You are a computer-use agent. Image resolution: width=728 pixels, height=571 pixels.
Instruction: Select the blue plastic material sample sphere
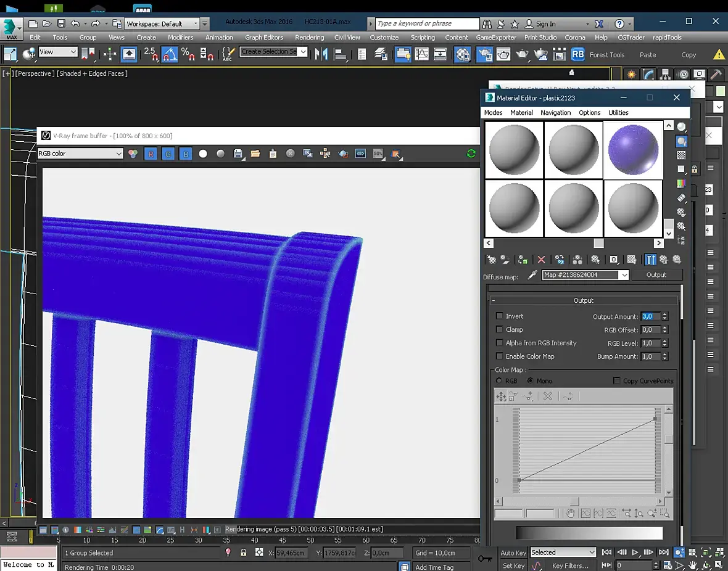tap(633, 150)
